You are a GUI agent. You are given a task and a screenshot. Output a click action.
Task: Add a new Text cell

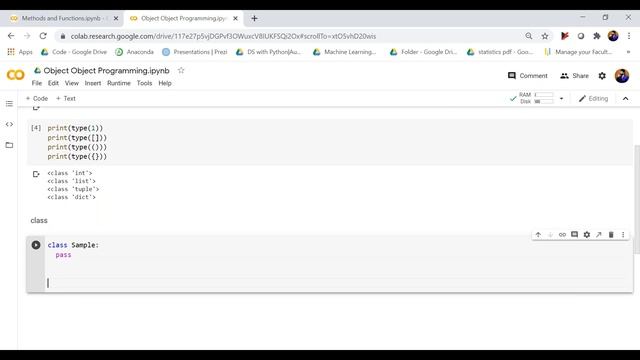66,98
